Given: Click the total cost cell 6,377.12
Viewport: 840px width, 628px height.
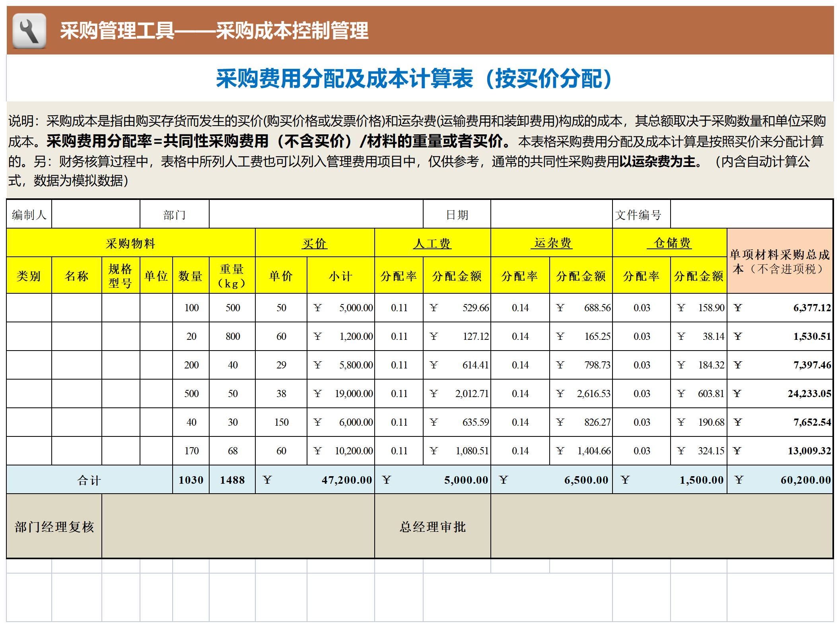Looking at the screenshot, I should point(780,308).
